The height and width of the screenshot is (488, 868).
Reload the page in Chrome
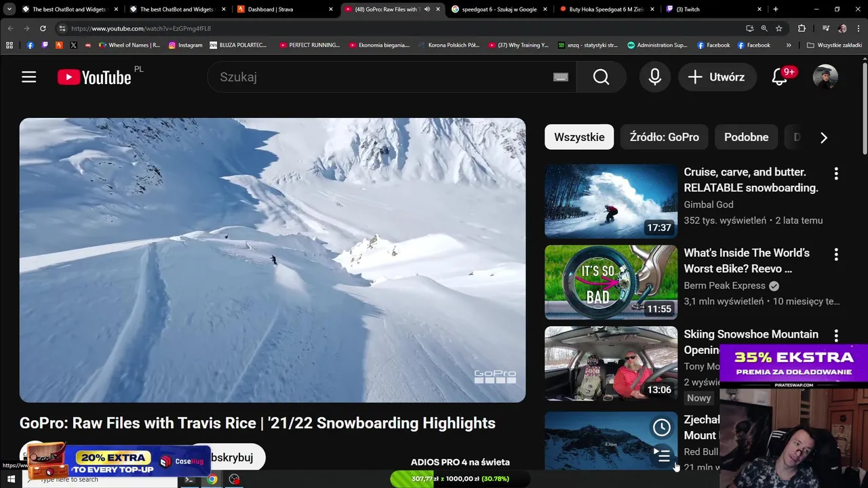(x=43, y=28)
